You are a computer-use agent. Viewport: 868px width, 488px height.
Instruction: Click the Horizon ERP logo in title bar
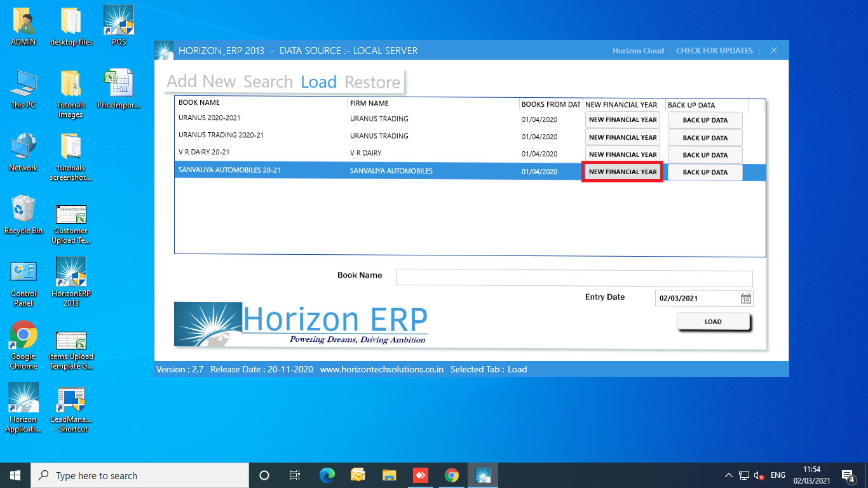click(164, 50)
